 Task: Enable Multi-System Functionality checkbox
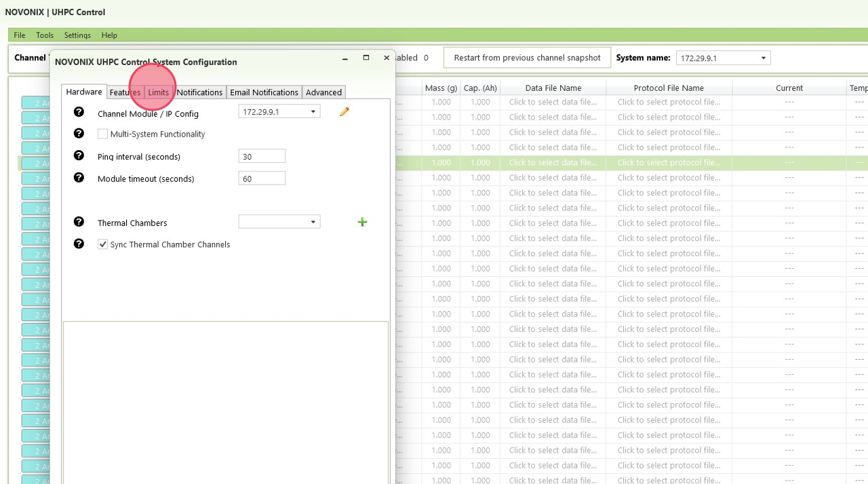pyautogui.click(x=103, y=134)
